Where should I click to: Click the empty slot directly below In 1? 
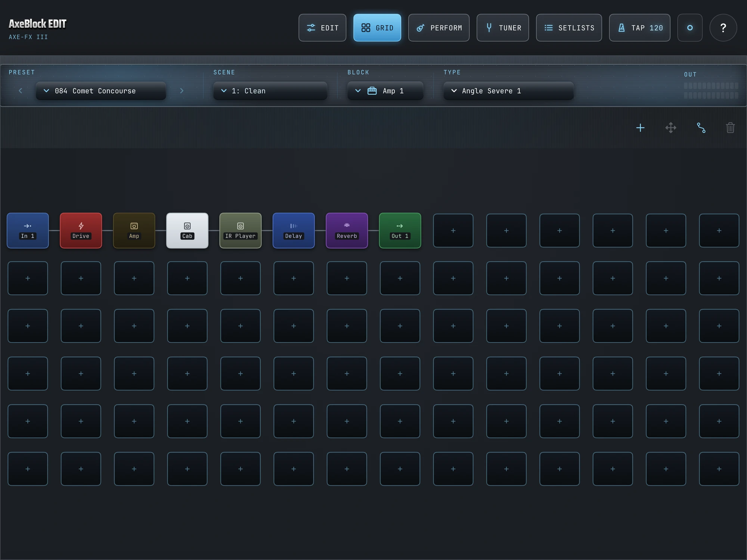tap(28, 278)
